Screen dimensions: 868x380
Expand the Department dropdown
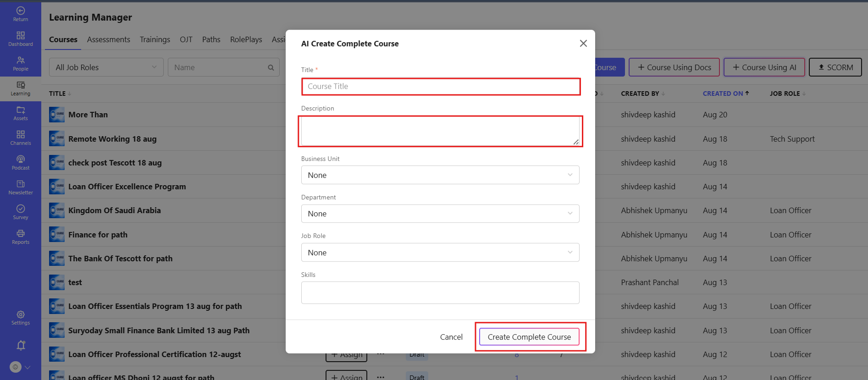pyautogui.click(x=440, y=214)
